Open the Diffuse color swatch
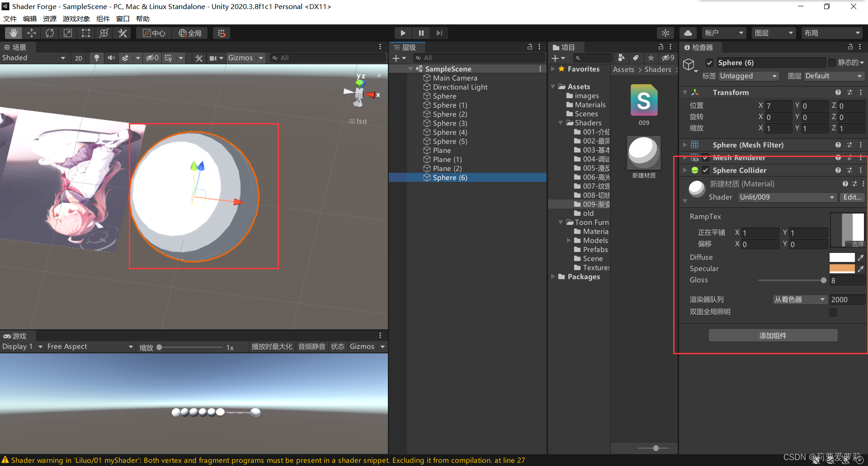Screen dimensions: 868x466 click(842, 257)
